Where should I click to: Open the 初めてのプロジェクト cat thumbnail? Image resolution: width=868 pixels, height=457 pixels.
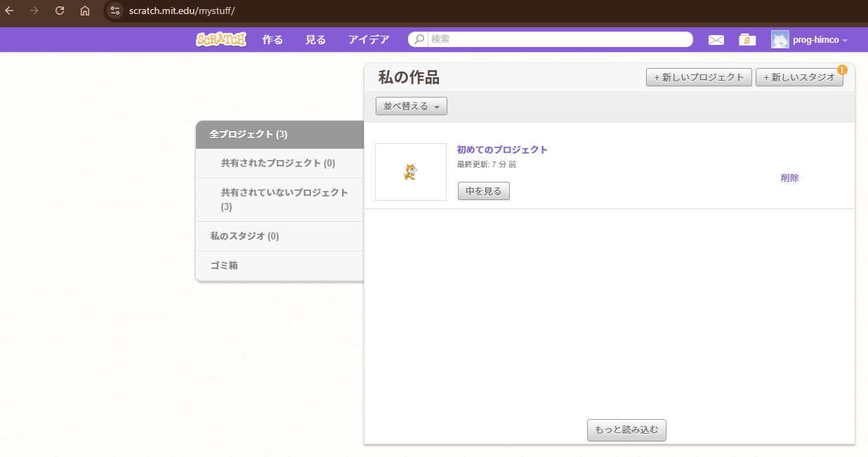tap(411, 172)
